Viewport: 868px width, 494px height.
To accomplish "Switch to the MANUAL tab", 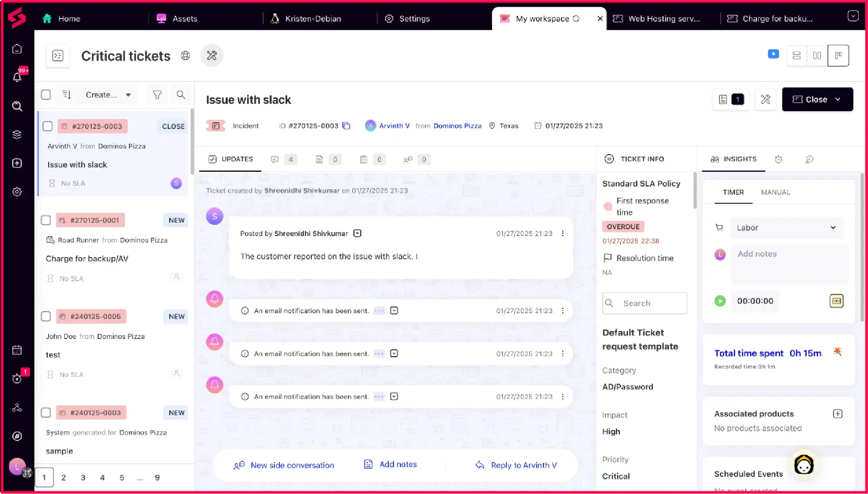I will coord(775,192).
